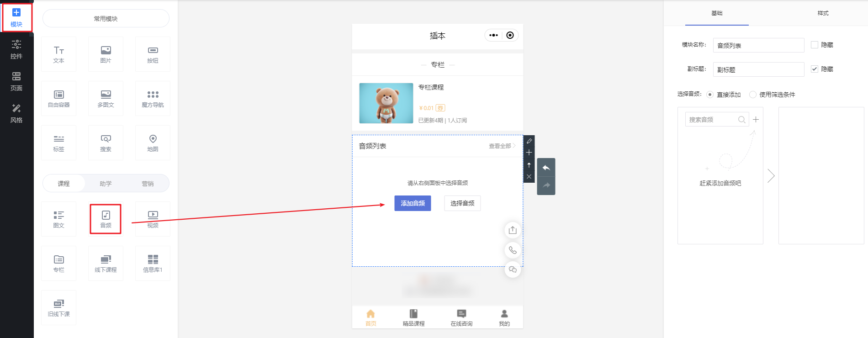The width and height of the screenshot is (868, 338).
Task: Click the WeChat floating icon
Action: pyautogui.click(x=513, y=269)
